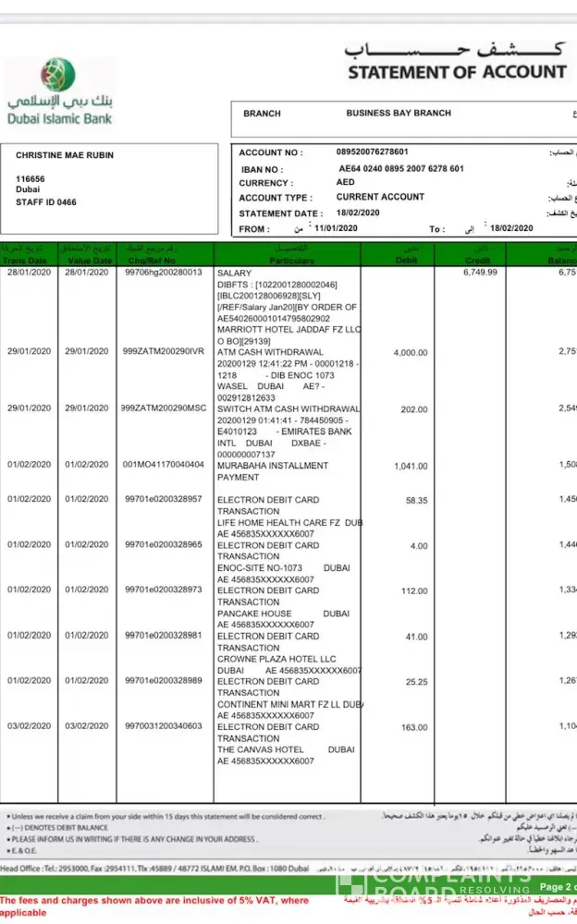Select SWITCH ATM CASH WITHDRAWAL description
The image size is (577, 924).
point(288,409)
